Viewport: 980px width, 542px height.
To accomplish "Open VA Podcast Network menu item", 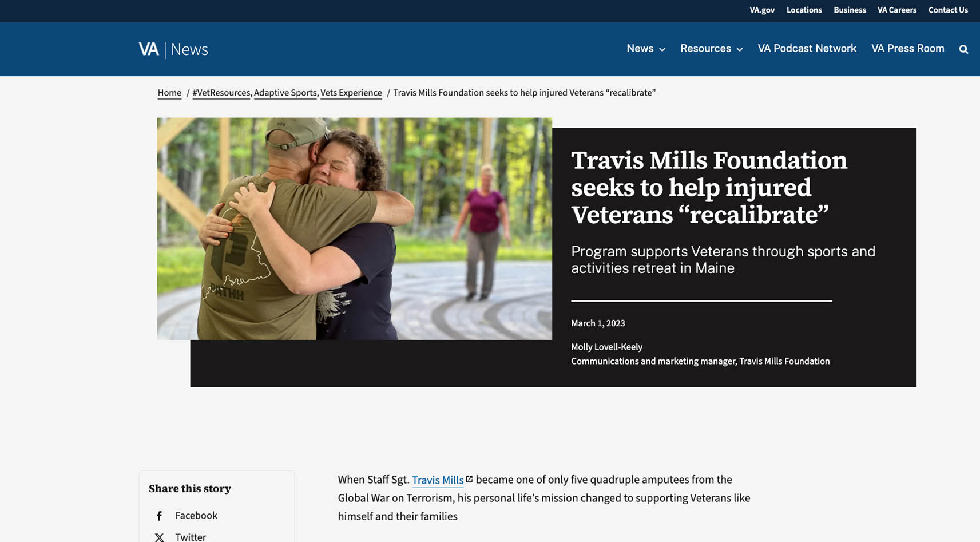I will 807,49.
